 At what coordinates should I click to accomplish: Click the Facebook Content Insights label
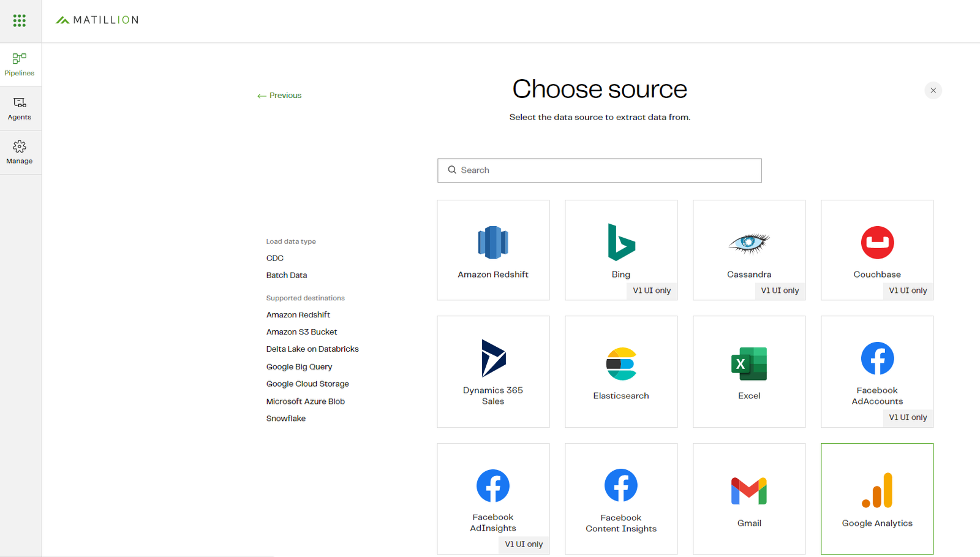(621, 523)
